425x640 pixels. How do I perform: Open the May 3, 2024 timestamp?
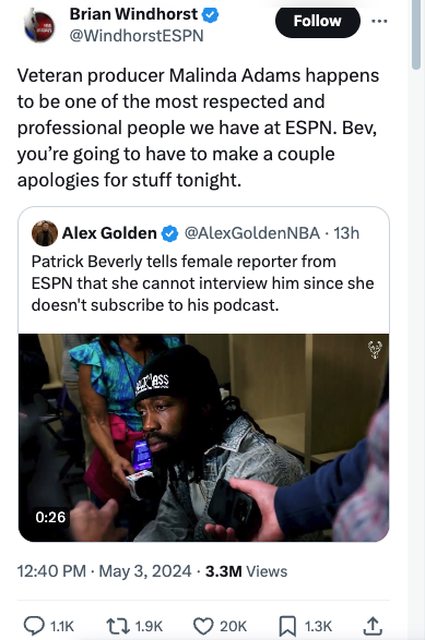coord(104,571)
